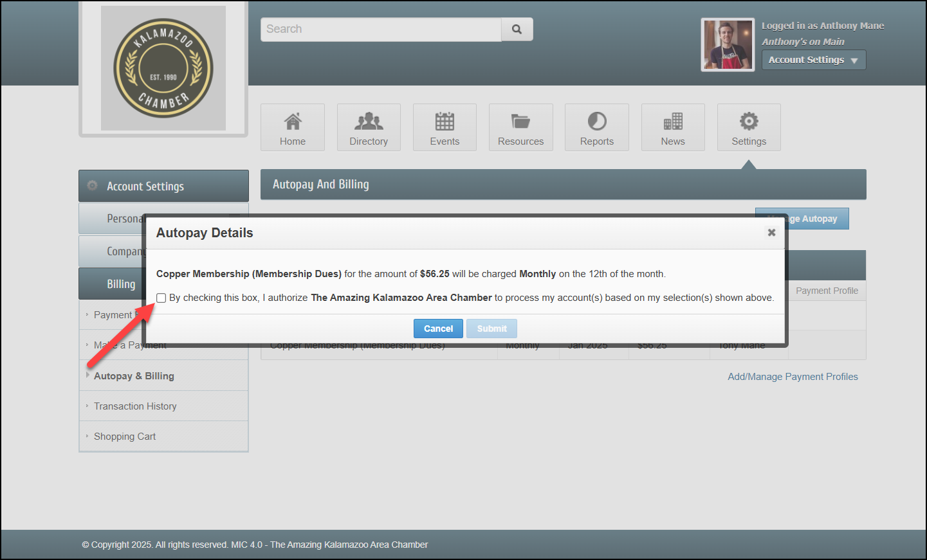Check the autopay authorization checkbox
Image resolution: width=927 pixels, height=560 pixels.
point(161,298)
